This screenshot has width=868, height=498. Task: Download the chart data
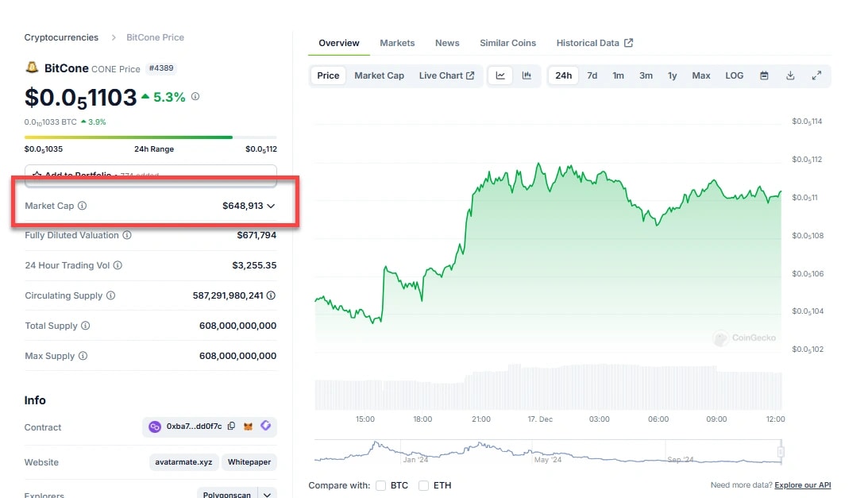(790, 75)
